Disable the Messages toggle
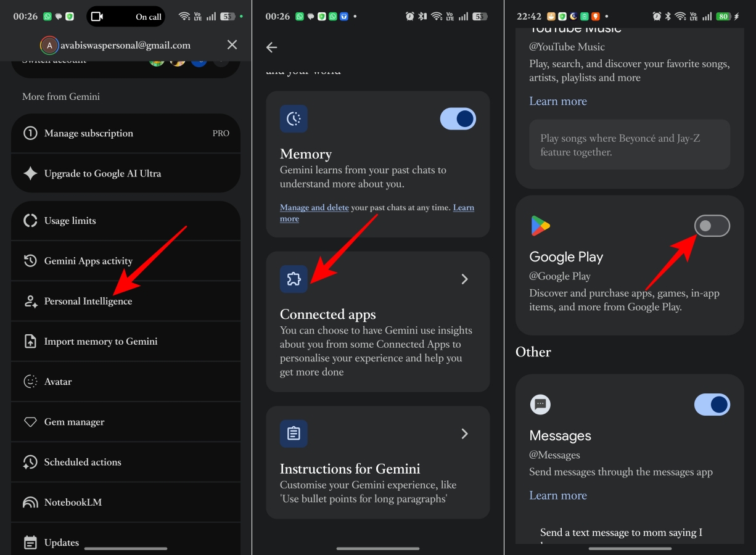Image resolution: width=756 pixels, height=555 pixels. click(x=712, y=405)
